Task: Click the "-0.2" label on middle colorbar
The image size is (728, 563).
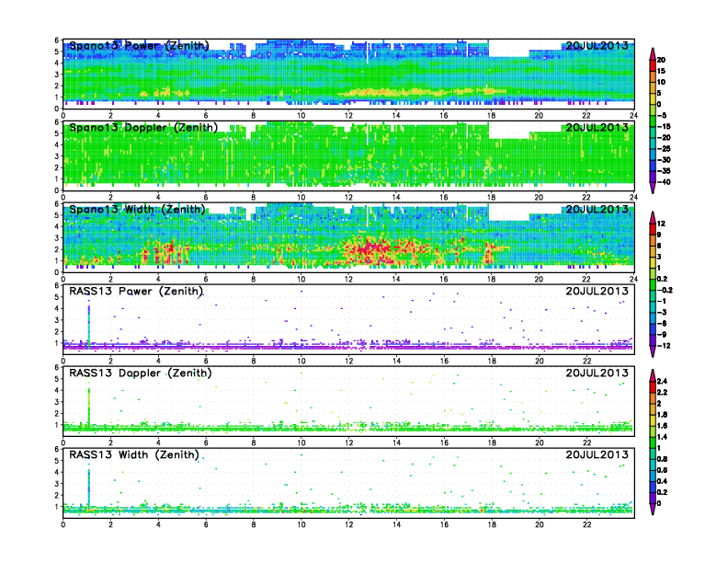Action: [665, 291]
